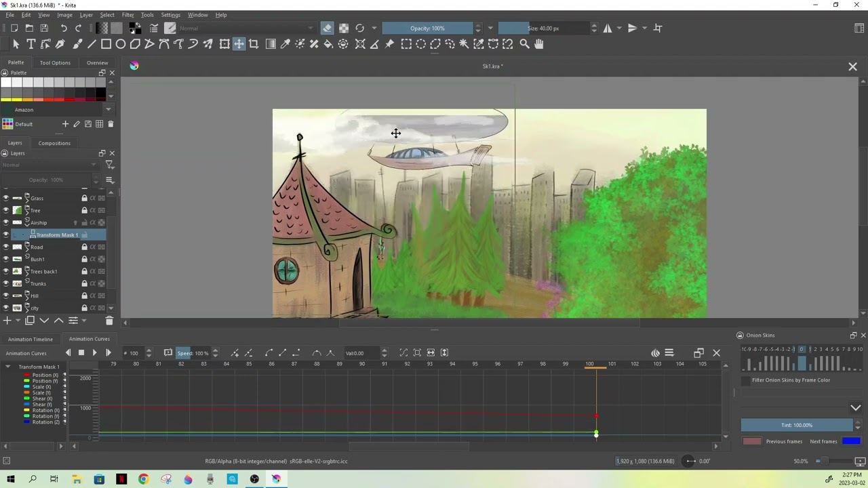Hide the Tree layer

[6, 210]
